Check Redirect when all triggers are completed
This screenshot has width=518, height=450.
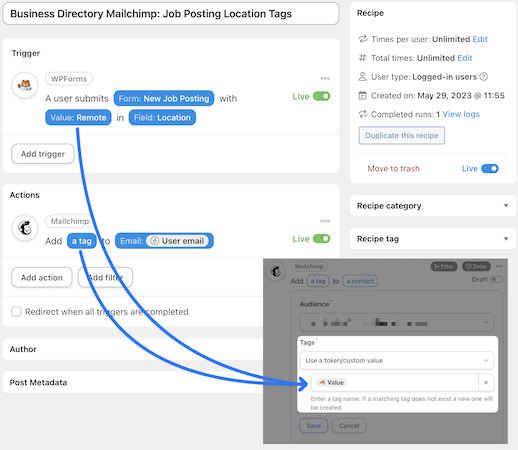(x=16, y=312)
